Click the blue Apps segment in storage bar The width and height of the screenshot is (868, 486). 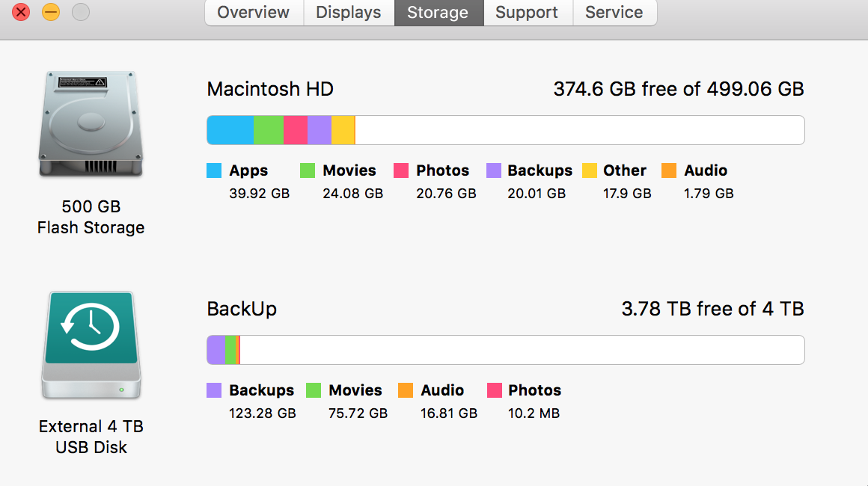[230, 130]
